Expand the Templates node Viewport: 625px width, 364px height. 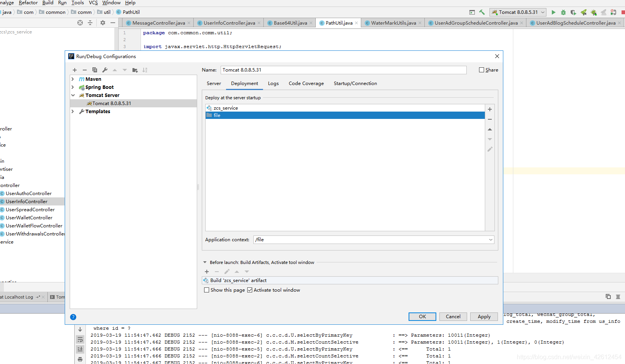(x=72, y=111)
